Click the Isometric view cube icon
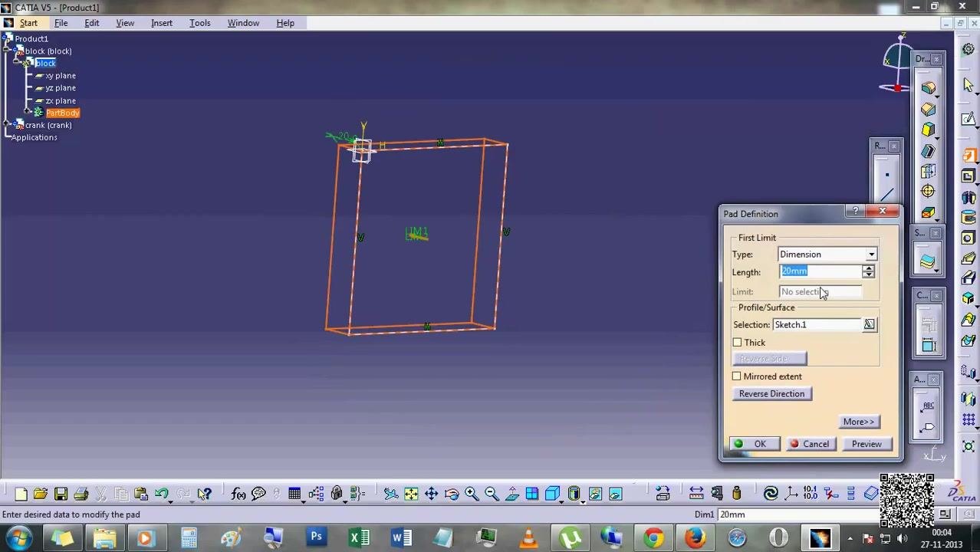 pos(553,494)
